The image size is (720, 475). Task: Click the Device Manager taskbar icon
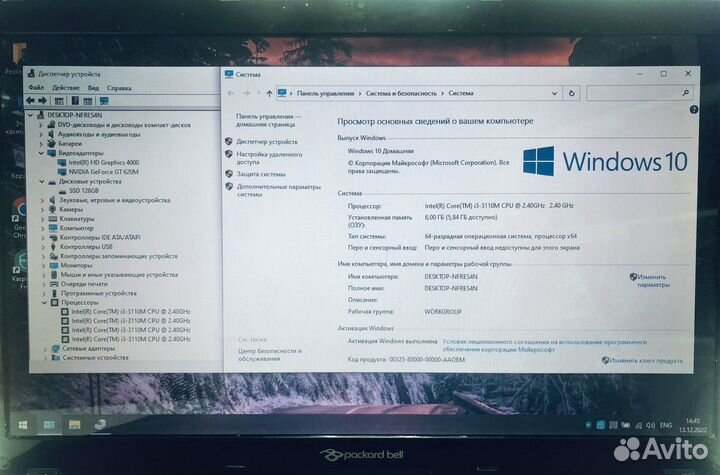coord(100,424)
